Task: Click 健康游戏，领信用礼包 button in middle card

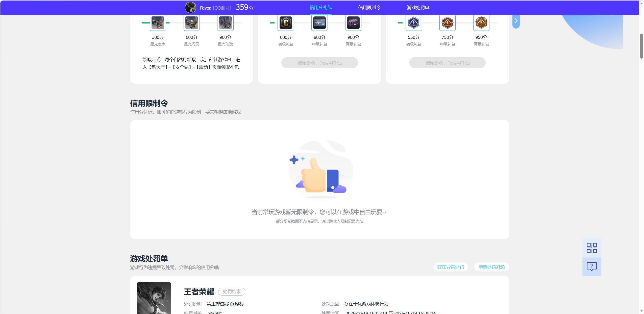Action: tap(319, 63)
